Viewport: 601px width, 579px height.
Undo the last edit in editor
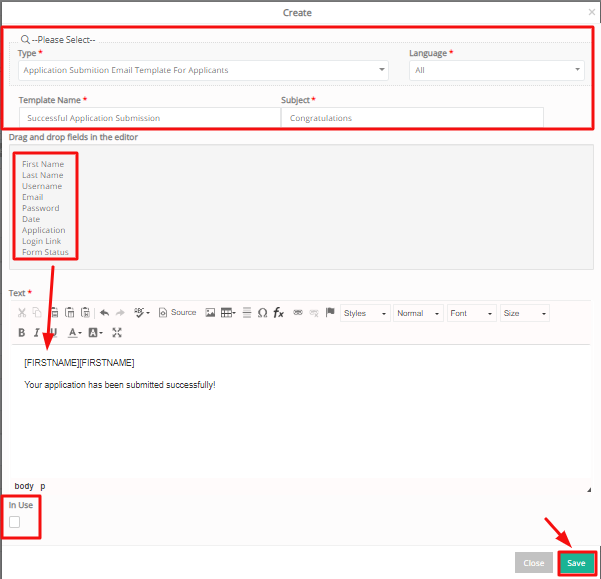coord(104,313)
